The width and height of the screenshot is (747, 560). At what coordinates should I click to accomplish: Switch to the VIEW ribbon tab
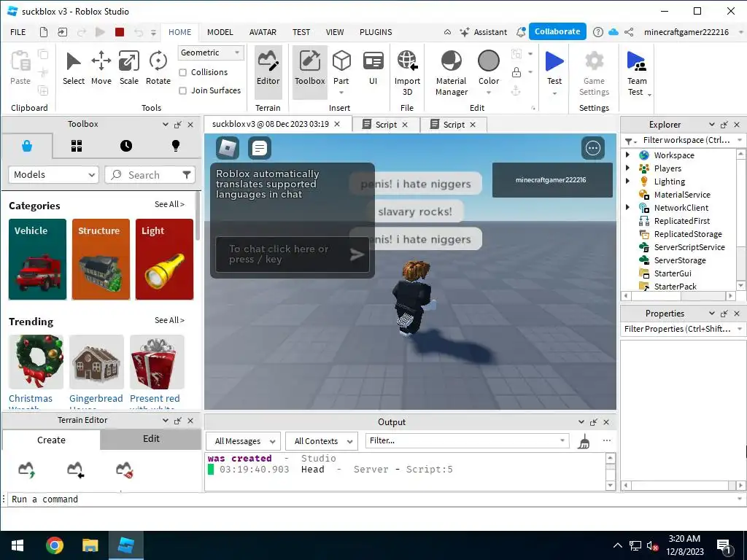pyautogui.click(x=334, y=32)
